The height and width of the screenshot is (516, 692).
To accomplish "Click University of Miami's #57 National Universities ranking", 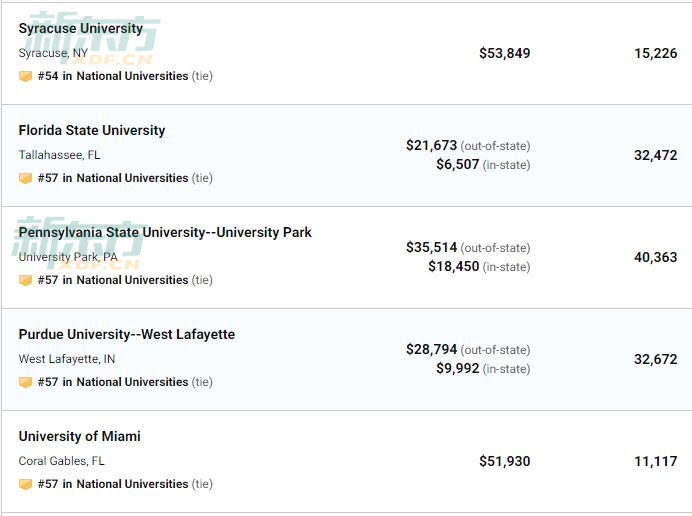I will click(x=113, y=484).
